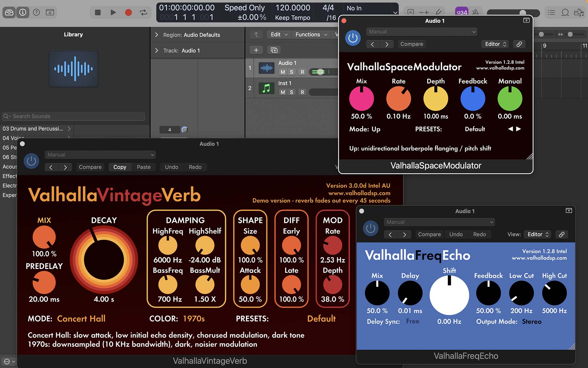Click the left preset arrow in ValhallaSpaceModulator
Image resolution: width=588 pixels, height=368 pixels.
(x=510, y=129)
